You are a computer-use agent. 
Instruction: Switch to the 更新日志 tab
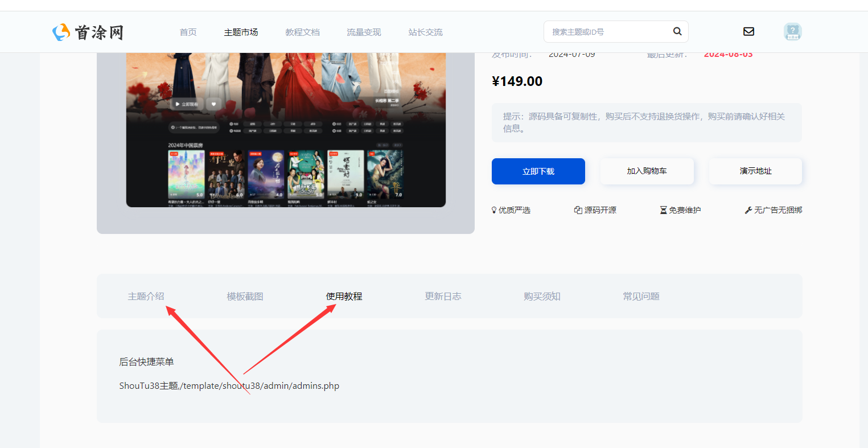(x=443, y=296)
